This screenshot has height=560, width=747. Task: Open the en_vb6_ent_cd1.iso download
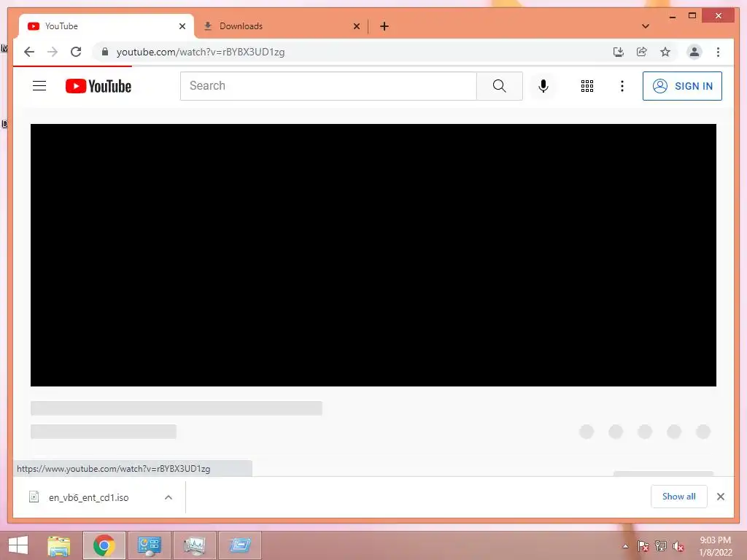88,497
